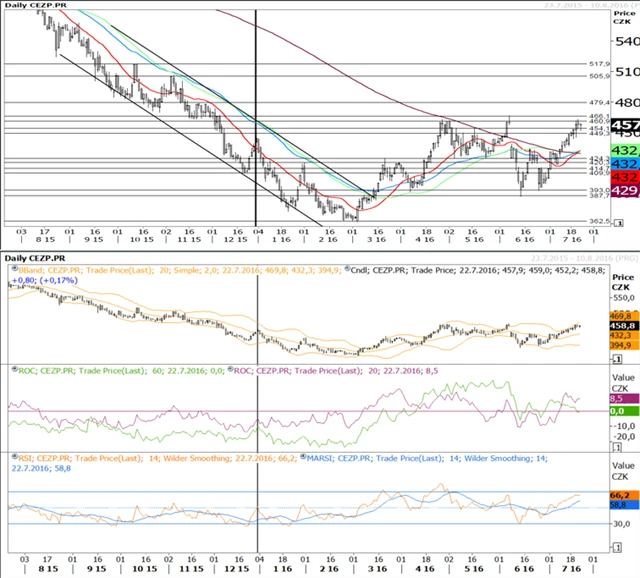Select the red 432 moving average price tag
The width and height of the screenshot is (640, 578).
(x=624, y=176)
